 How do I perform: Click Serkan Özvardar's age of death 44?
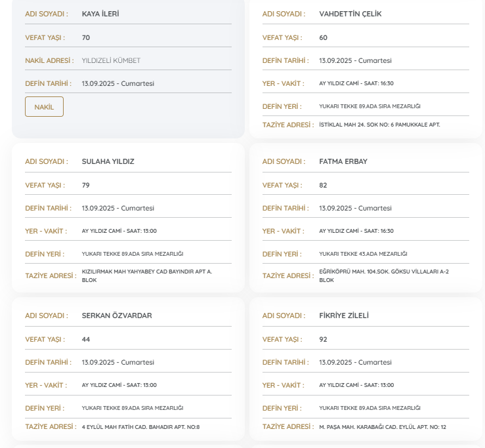click(86, 339)
